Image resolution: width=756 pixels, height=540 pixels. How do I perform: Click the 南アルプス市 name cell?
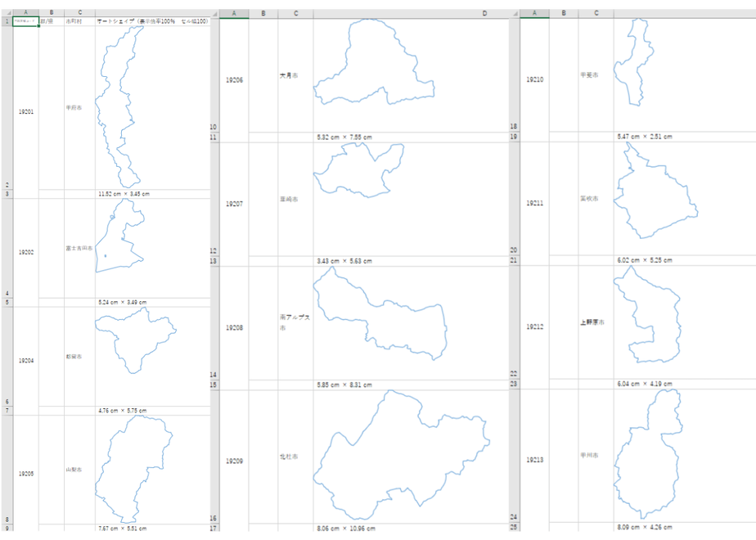pyautogui.click(x=295, y=323)
